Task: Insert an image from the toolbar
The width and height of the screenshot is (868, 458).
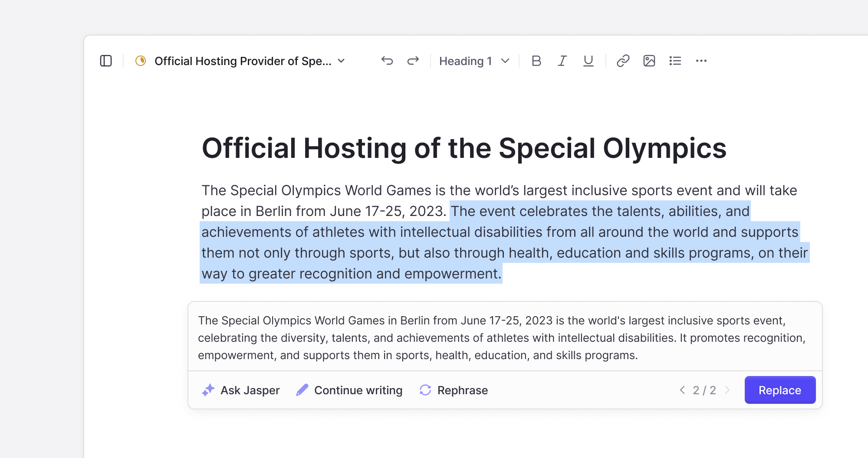Action: click(649, 61)
